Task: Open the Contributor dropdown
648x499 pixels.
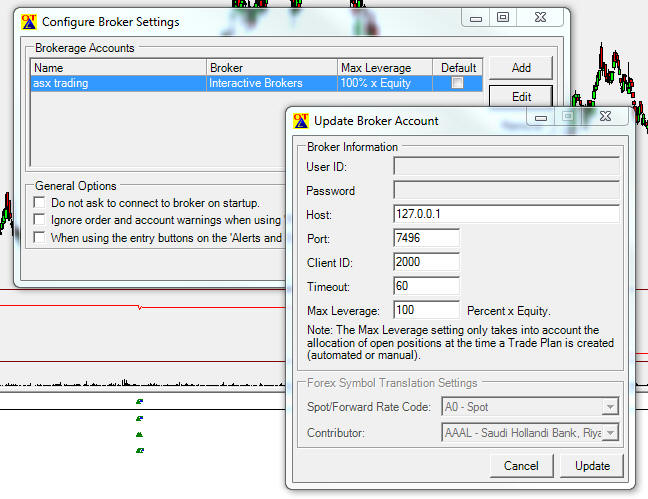Action: pyautogui.click(x=610, y=433)
